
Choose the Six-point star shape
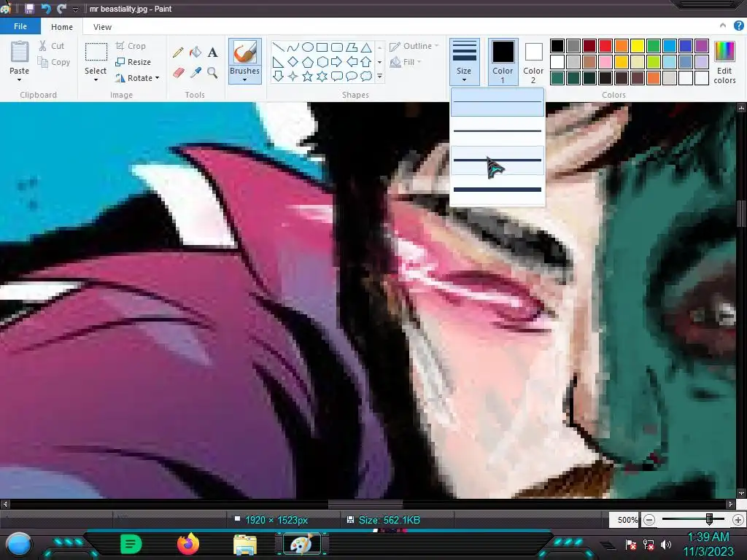322,76
